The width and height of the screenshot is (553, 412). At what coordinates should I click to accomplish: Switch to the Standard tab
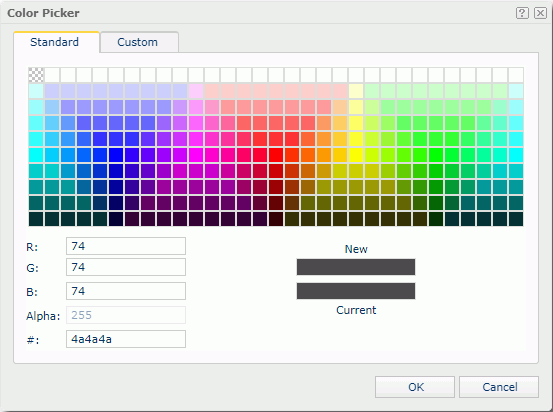56,42
